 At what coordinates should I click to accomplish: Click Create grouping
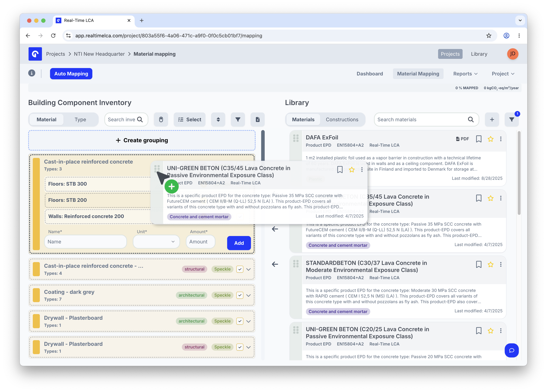pos(142,140)
